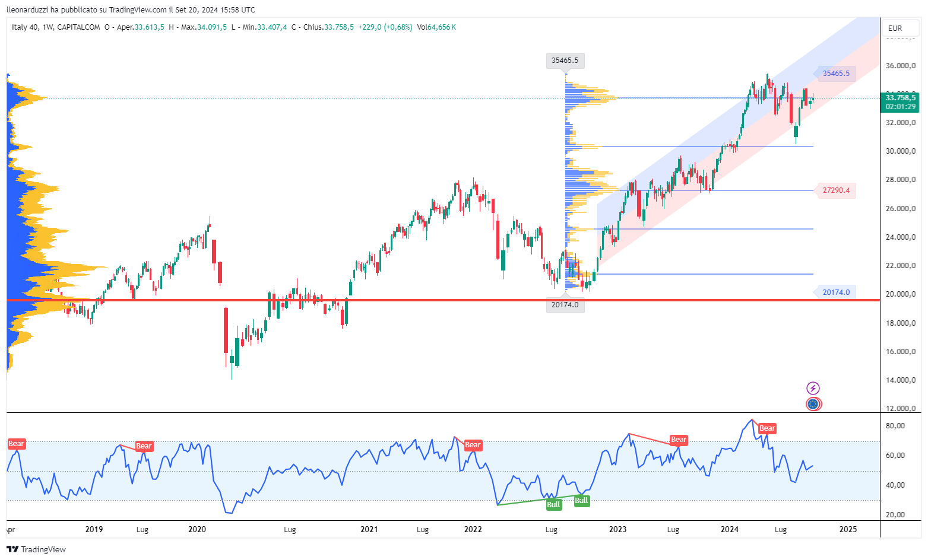Viewport: 928px width, 560px height.
Task: Click the thick red horizontal support line
Action: (x=443, y=300)
